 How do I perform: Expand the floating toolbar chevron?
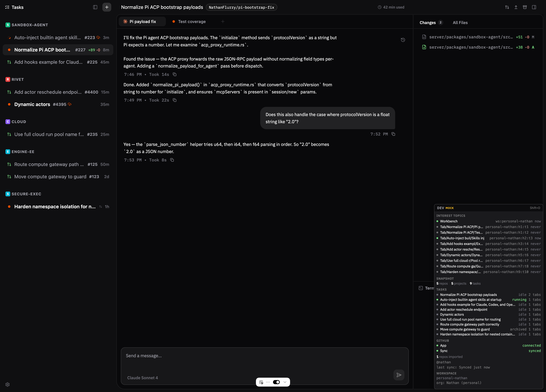[x=285, y=382]
